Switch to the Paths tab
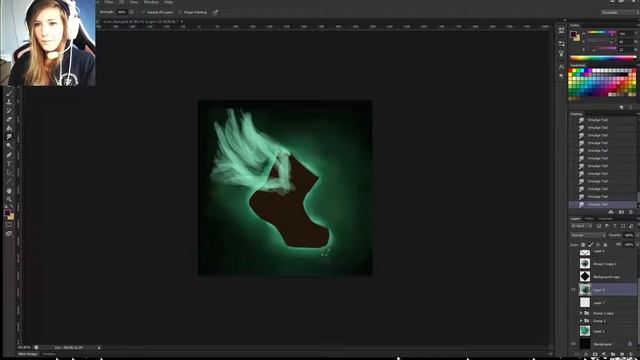This screenshot has width=640, height=360. click(589, 219)
